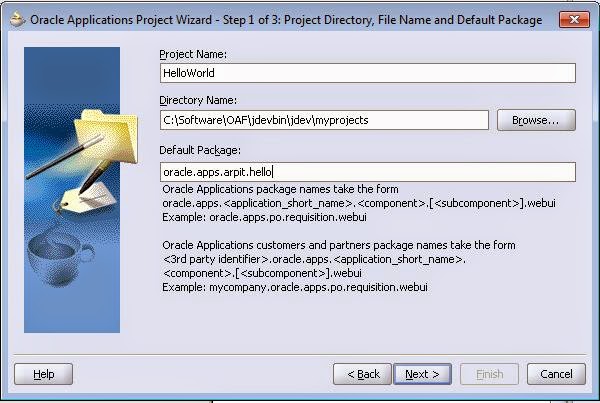Open the Browse directory dialog
Image resolution: width=600 pixels, height=403 pixels.
tap(536, 120)
